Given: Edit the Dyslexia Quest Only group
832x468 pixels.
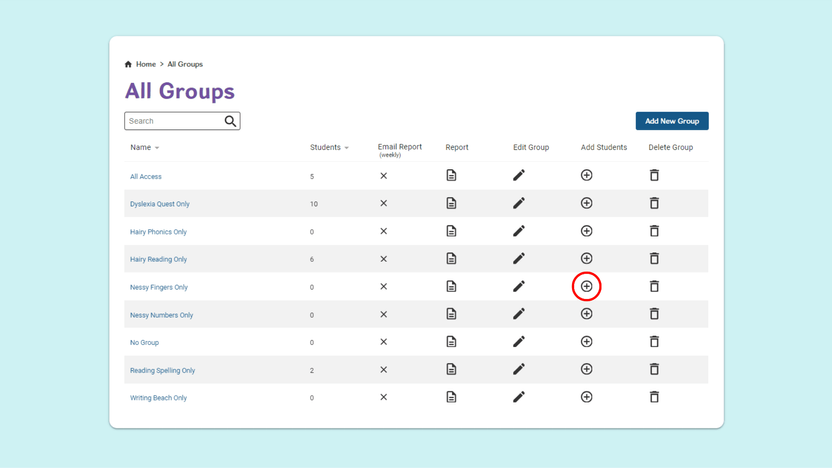Looking at the screenshot, I should (x=519, y=203).
